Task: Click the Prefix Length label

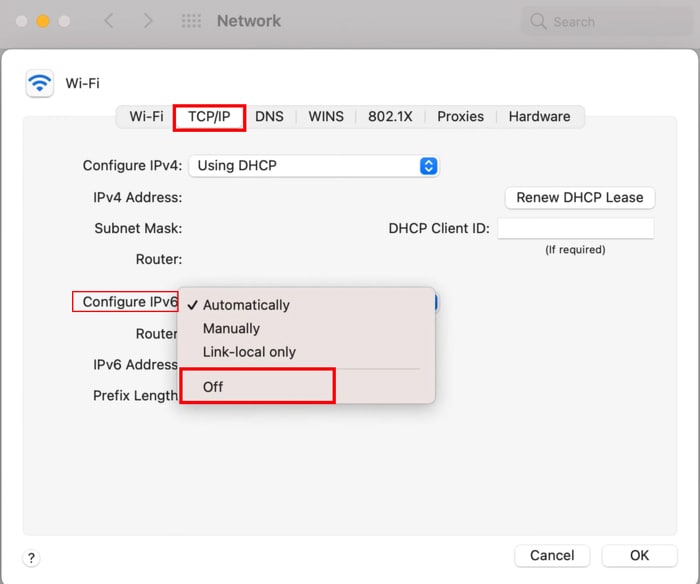Action: 135,396
